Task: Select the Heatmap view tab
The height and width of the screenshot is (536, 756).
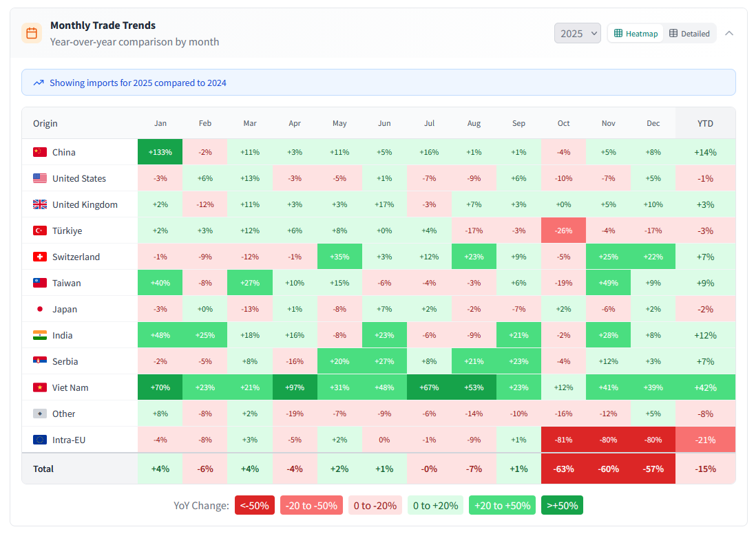Action: tap(635, 33)
